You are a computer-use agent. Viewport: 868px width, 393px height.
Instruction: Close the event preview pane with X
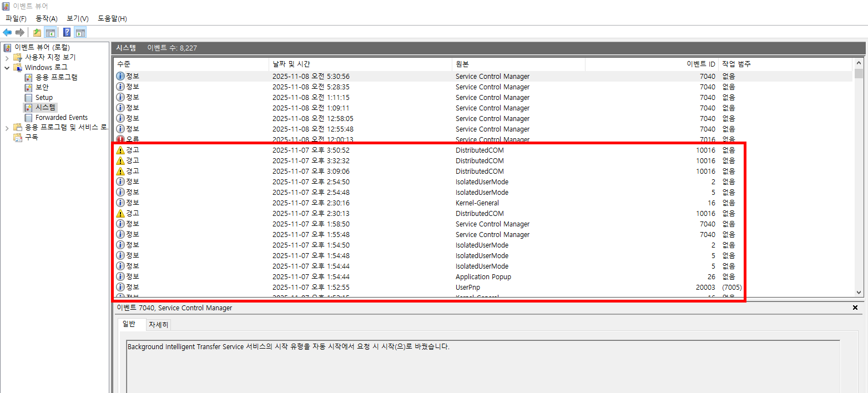click(855, 308)
